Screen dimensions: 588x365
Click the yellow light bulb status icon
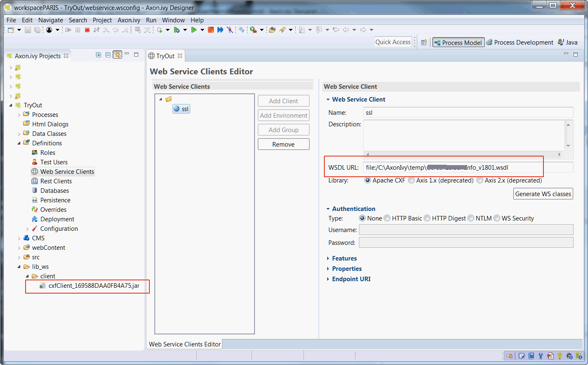(560, 356)
